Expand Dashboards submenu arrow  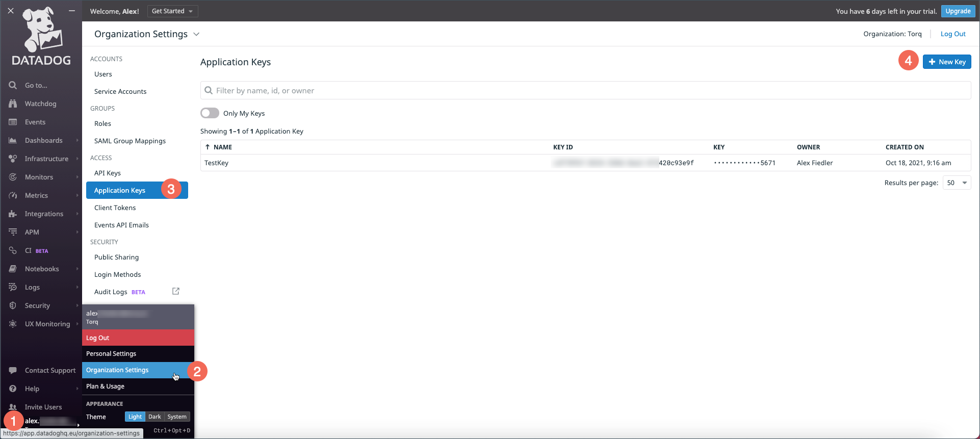click(78, 140)
